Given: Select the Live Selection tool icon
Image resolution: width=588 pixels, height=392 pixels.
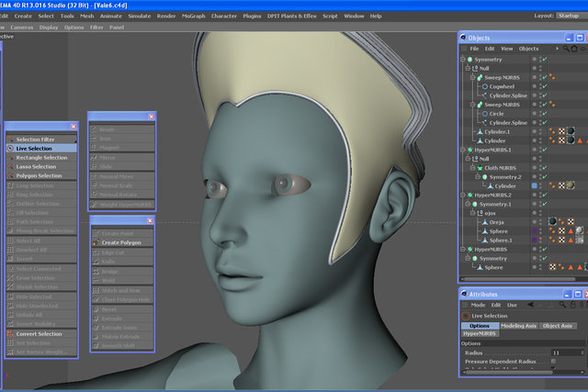Looking at the screenshot, I should (x=10, y=149).
